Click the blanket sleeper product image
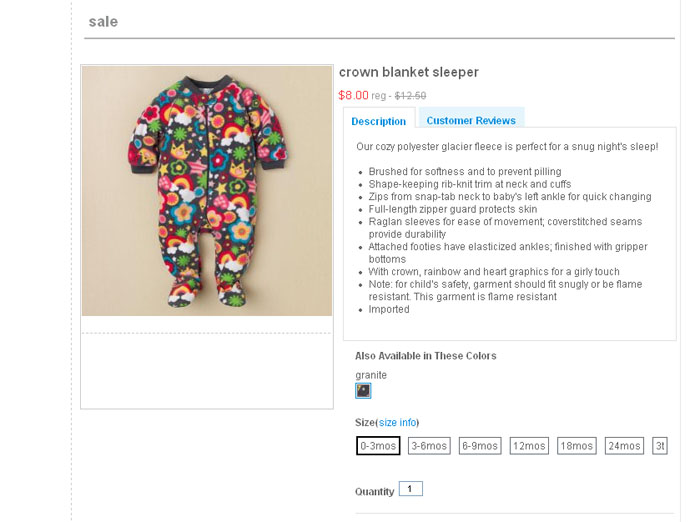 [207, 190]
